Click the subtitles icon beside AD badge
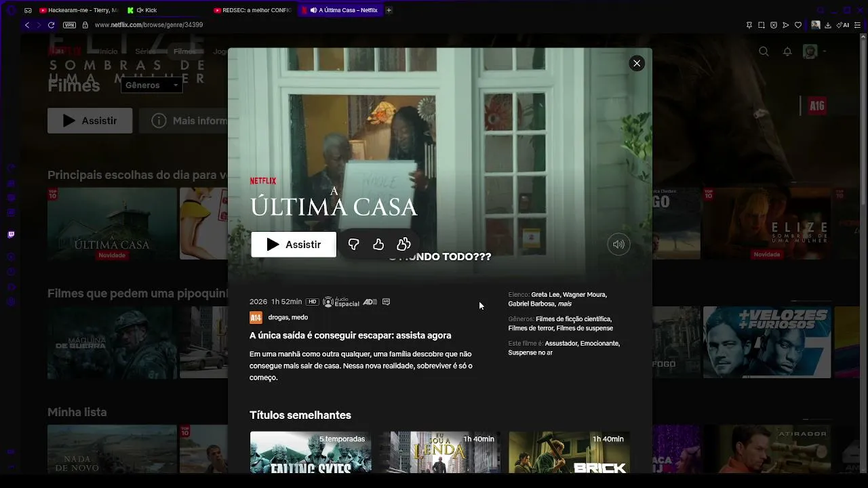Screen dimensions: 868x488 [x=387, y=302]
